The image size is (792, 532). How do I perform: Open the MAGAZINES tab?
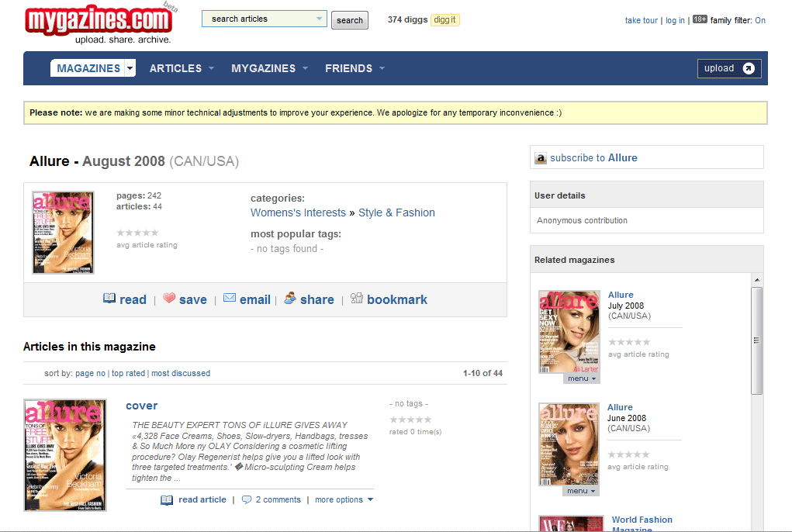pyautogui.click(x=88, y=68)
